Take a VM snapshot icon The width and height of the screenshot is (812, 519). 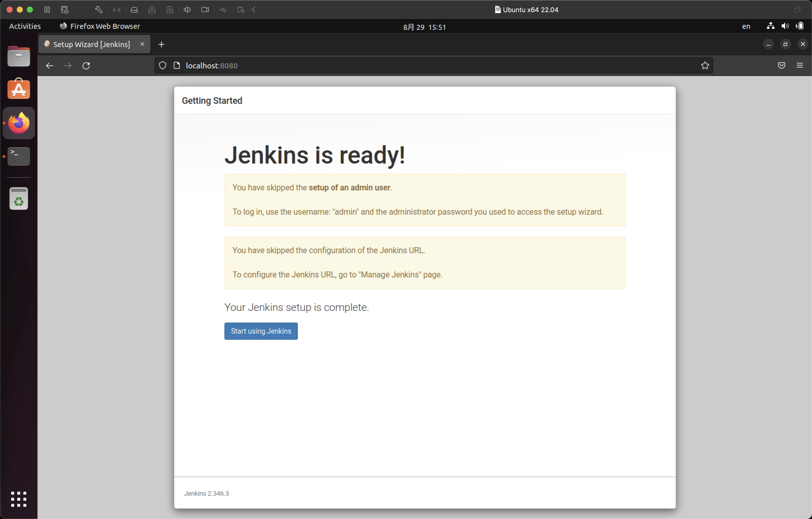[65, 10]
